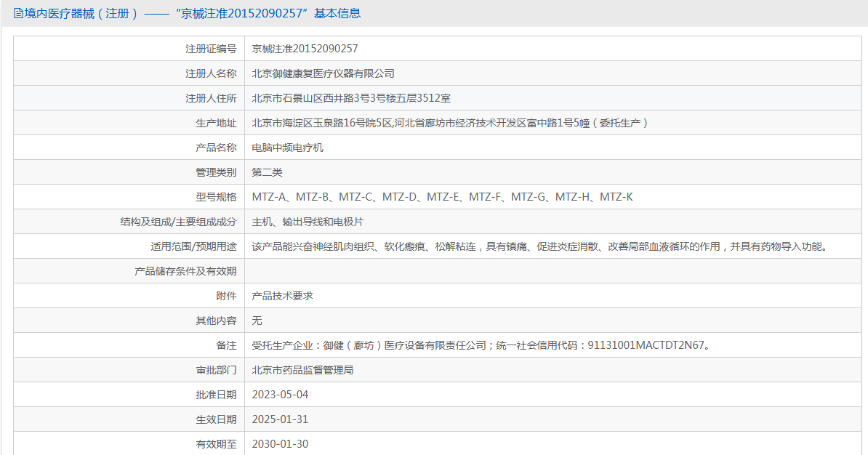Click the page title 境内医疗器械（注册）基本信息
Image resolution: width=868 pixels, height=455 pixels.
coord(193,13)
